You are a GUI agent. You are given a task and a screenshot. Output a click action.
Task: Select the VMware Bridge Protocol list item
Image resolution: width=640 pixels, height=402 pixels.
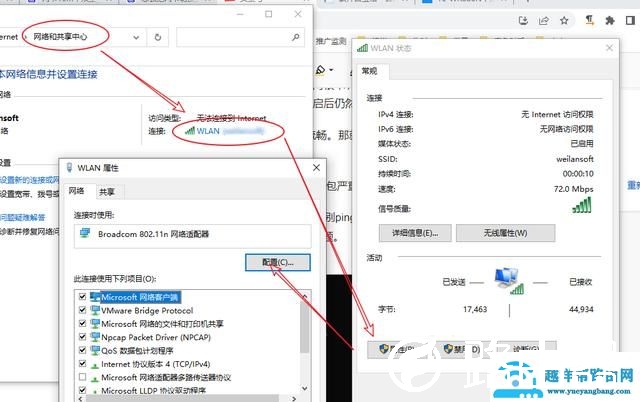147,311
